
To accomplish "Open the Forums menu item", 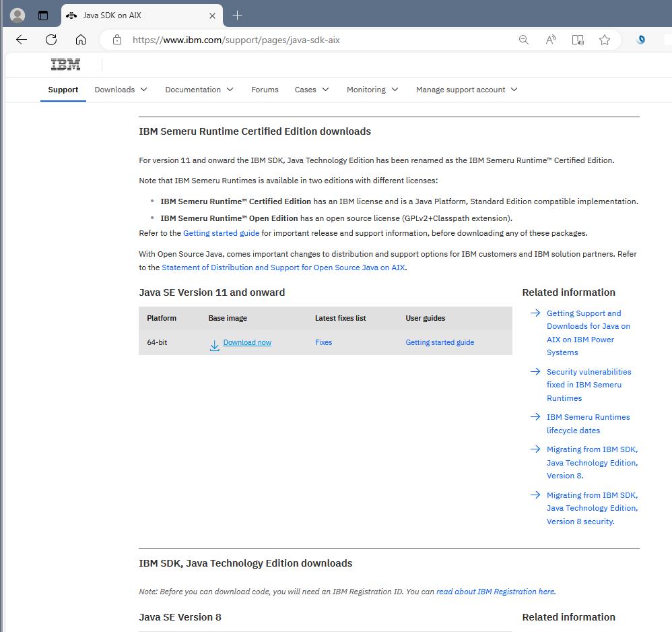I will pyautogui.click(x=265, y=90).
